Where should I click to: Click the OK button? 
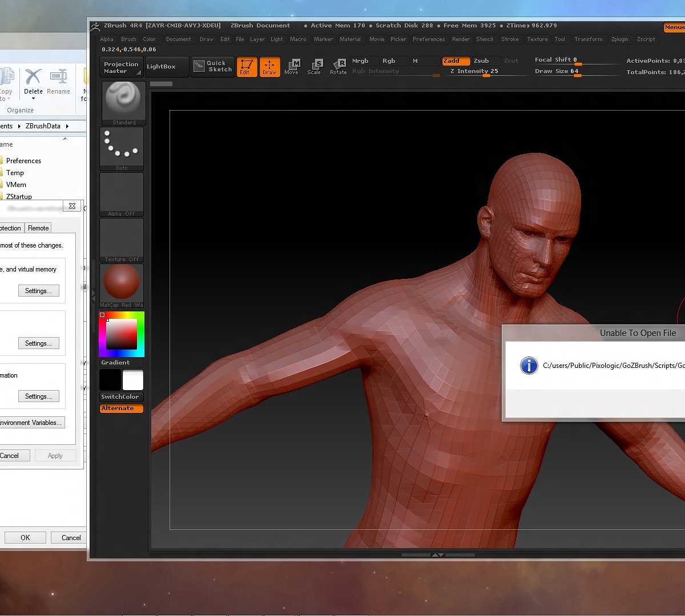(25, 538)
